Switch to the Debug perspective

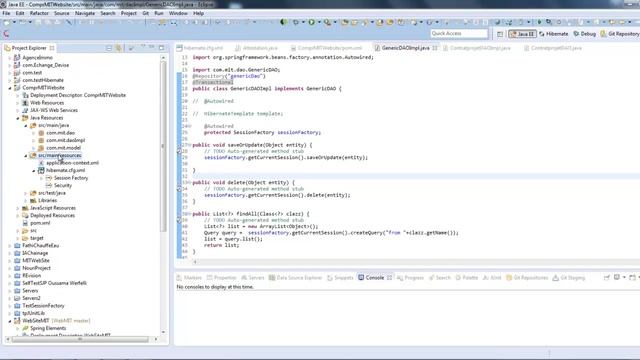click(584, 34)
